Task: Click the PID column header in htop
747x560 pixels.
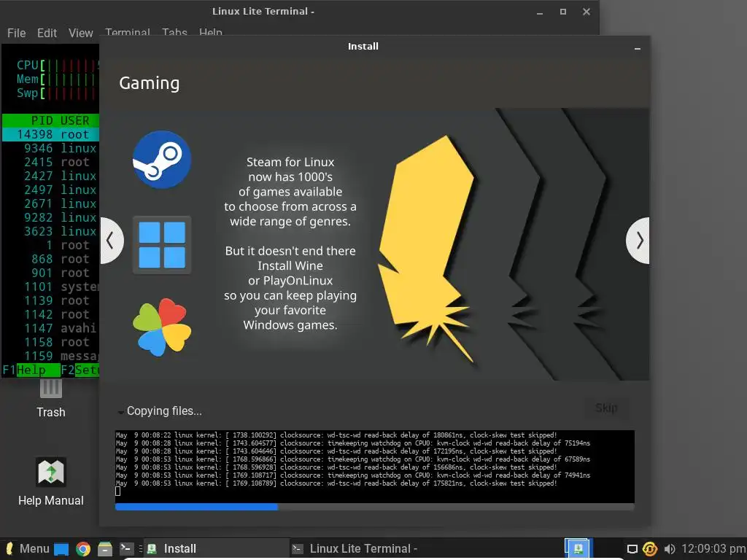Action: (x=42, y=120)
